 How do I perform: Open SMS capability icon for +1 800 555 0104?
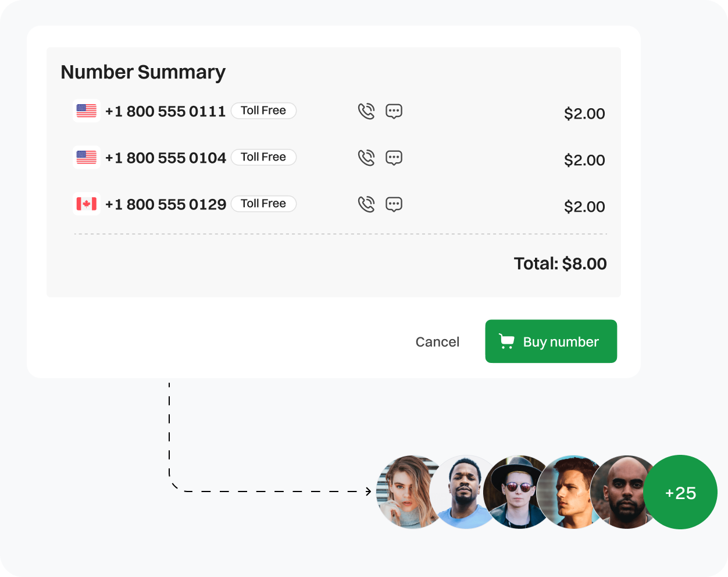(394, 157)
